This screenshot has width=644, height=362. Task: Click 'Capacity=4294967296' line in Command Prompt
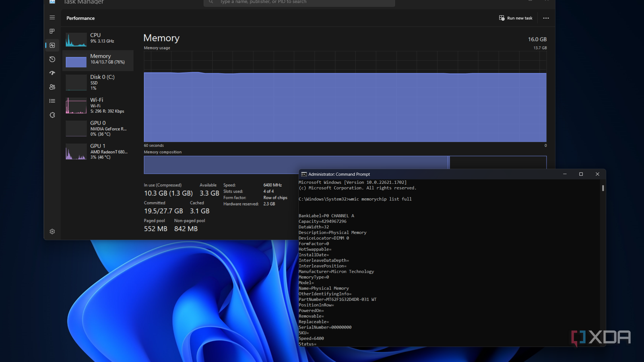[322, 221]
